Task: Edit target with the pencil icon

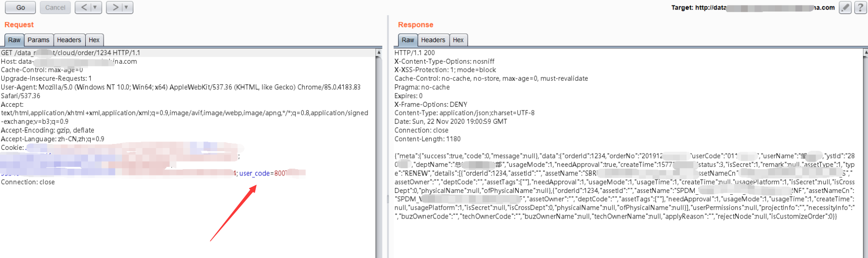Action: tap(845, 7)
